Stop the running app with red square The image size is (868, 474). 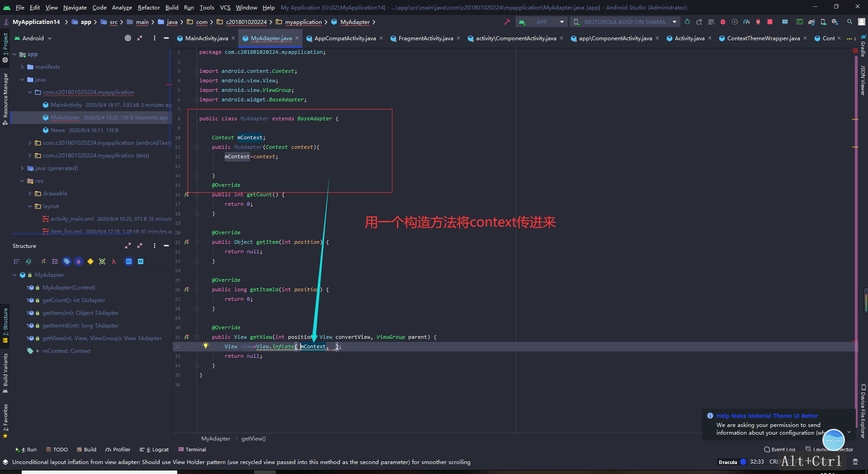point(770,22)
